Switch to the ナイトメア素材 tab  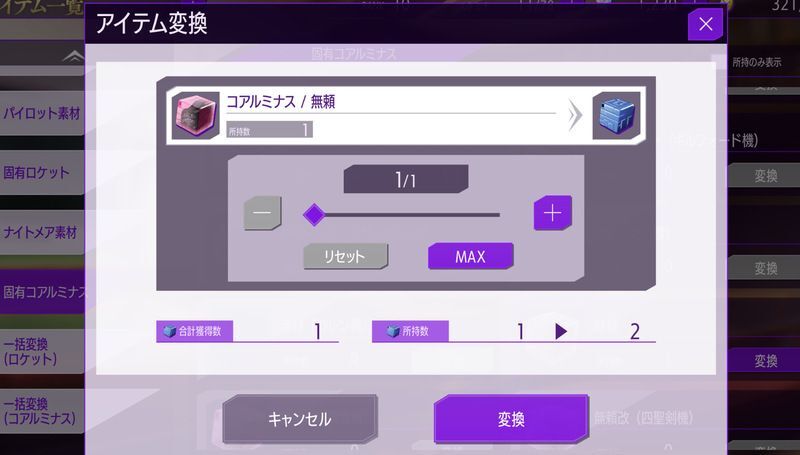pos(42,233)
